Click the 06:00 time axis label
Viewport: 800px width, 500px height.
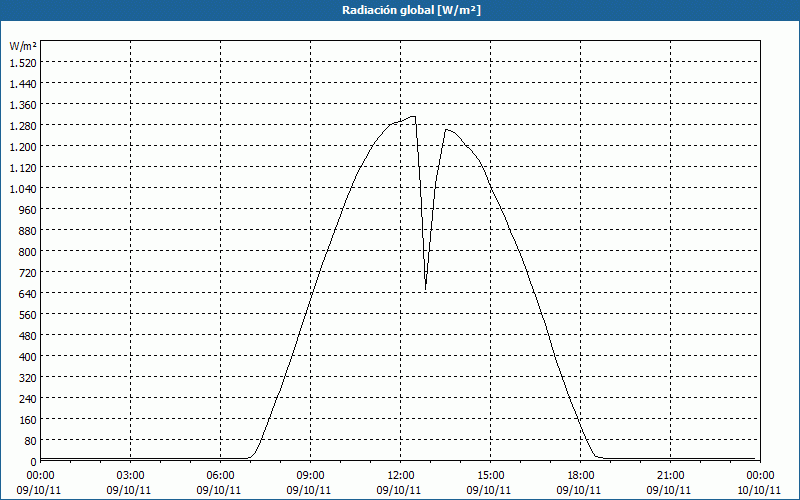[220, 476]
